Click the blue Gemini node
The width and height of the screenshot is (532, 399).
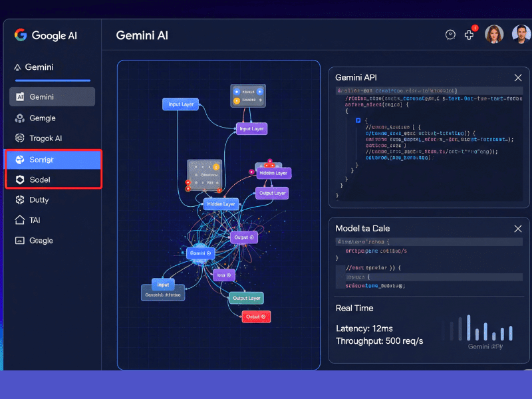point(201,253)
